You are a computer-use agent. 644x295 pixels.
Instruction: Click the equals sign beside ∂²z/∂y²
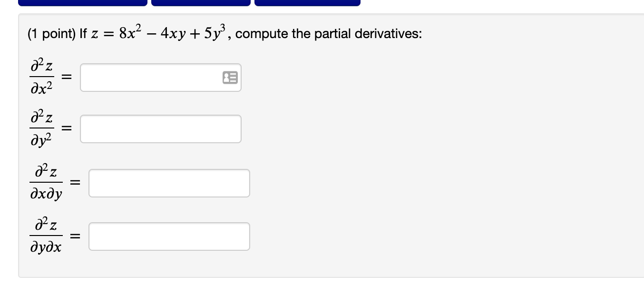pyautogui.click(x=68, y=128)
